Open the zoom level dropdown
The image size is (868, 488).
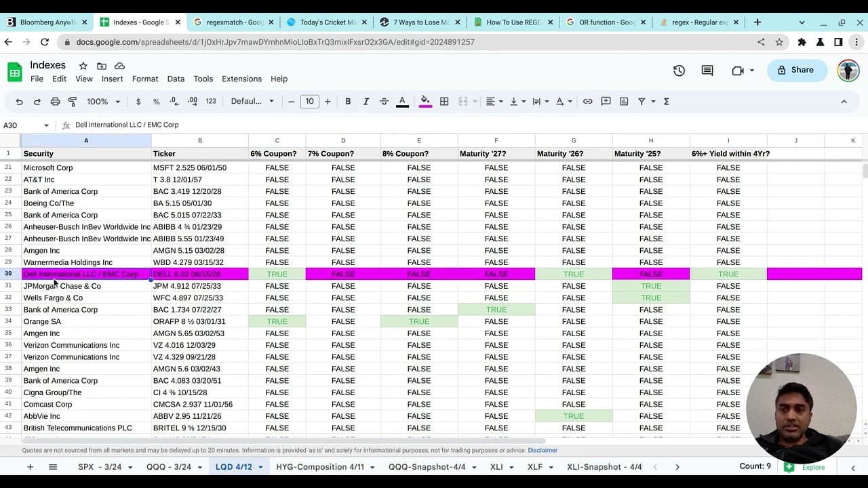[103, 102]
